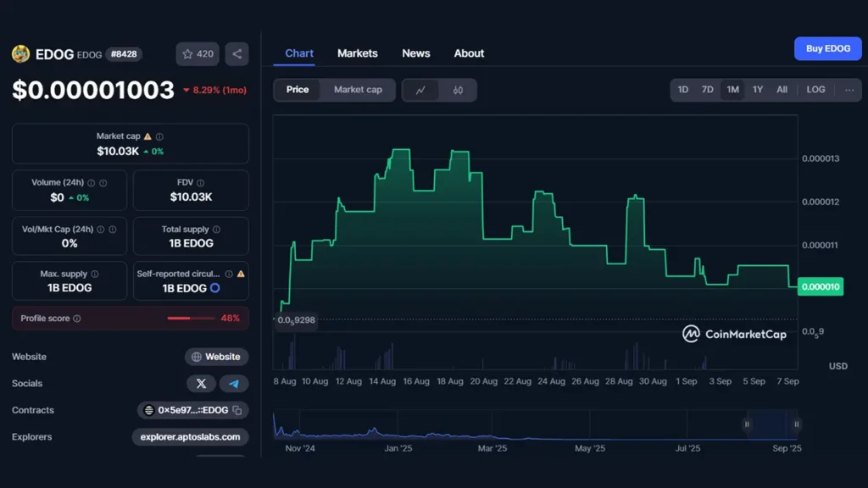Click second info icon beside Volume (24h)

(x=103, y=183)
